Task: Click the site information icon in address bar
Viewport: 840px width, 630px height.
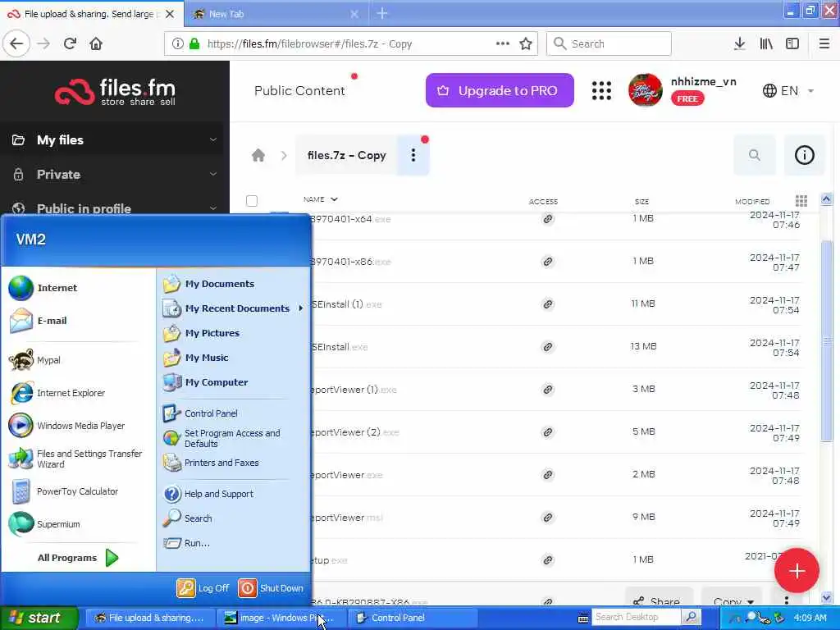Action: (177, 44)
